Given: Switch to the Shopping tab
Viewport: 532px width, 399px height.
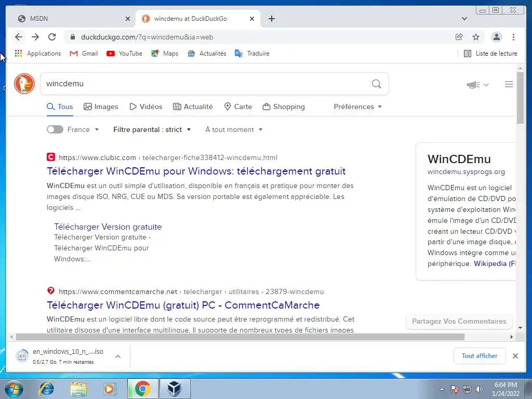Looking at the screenshot, I should click(284, 107).
